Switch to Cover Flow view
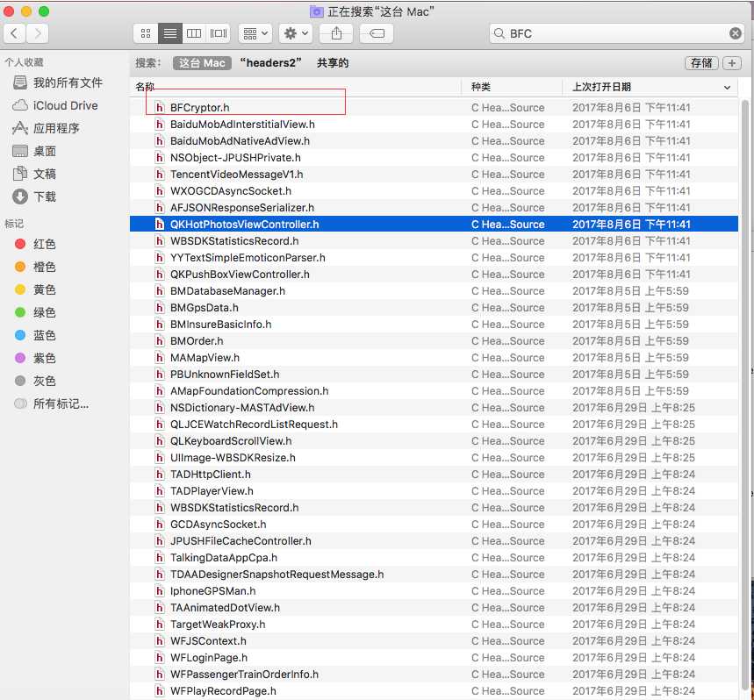 pyautogui.click(x=219, y=33)
